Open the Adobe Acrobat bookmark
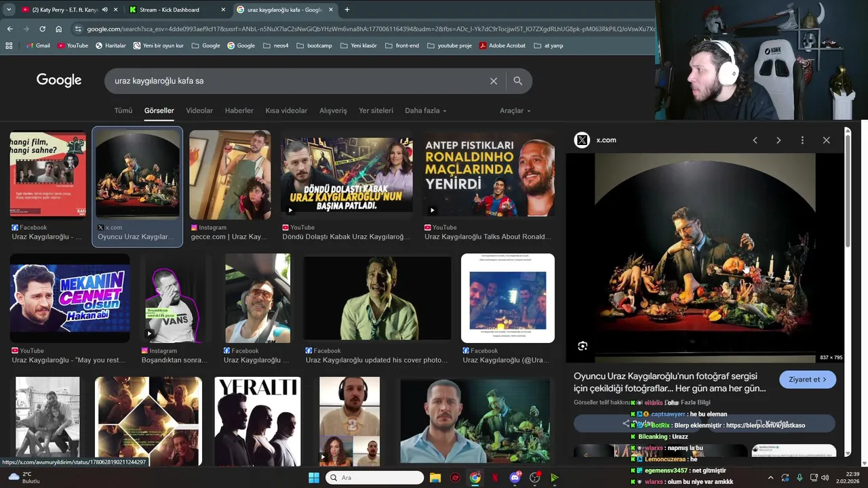Viewport: 868px width, 488px height. (x=502, y=45)
